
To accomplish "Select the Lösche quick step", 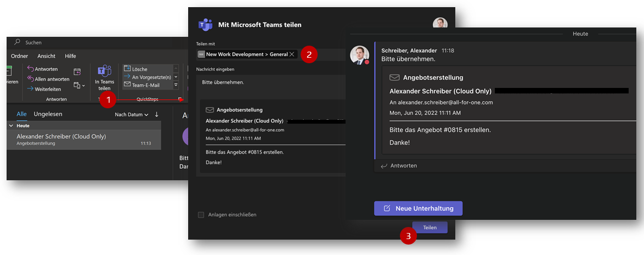I will point(148,69).
